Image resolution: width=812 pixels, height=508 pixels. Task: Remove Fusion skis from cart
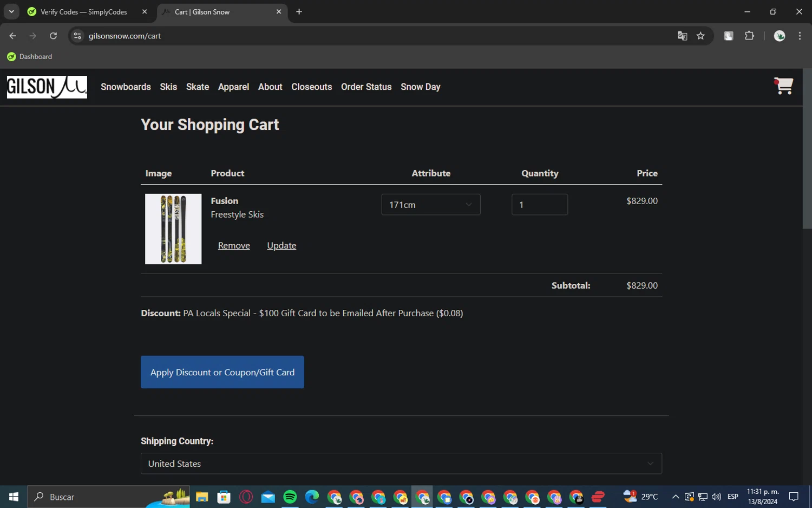click(x=234, y=245)
